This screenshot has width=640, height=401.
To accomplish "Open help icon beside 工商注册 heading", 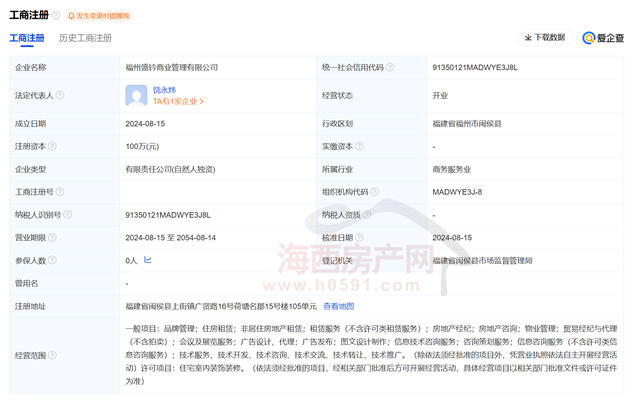I will (56, 16).
